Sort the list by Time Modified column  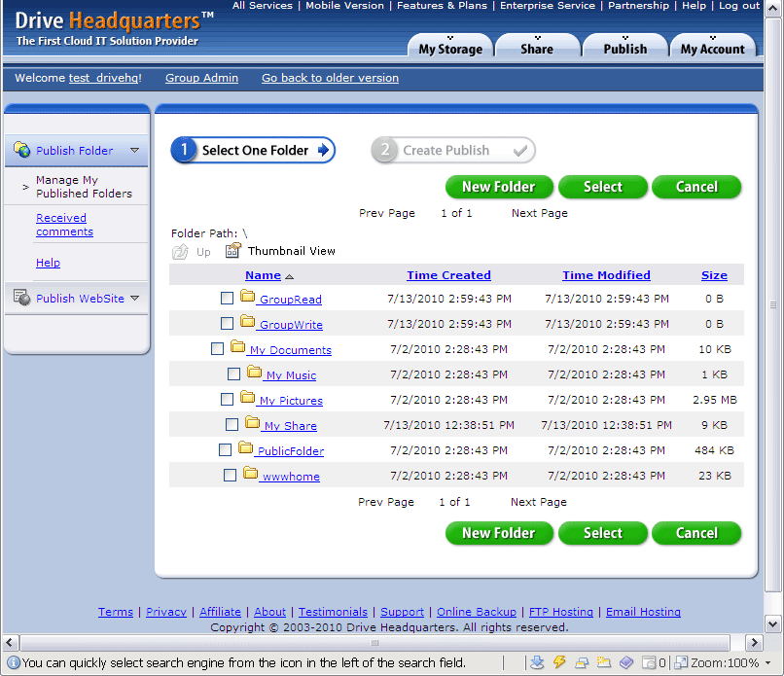(606, 275)
